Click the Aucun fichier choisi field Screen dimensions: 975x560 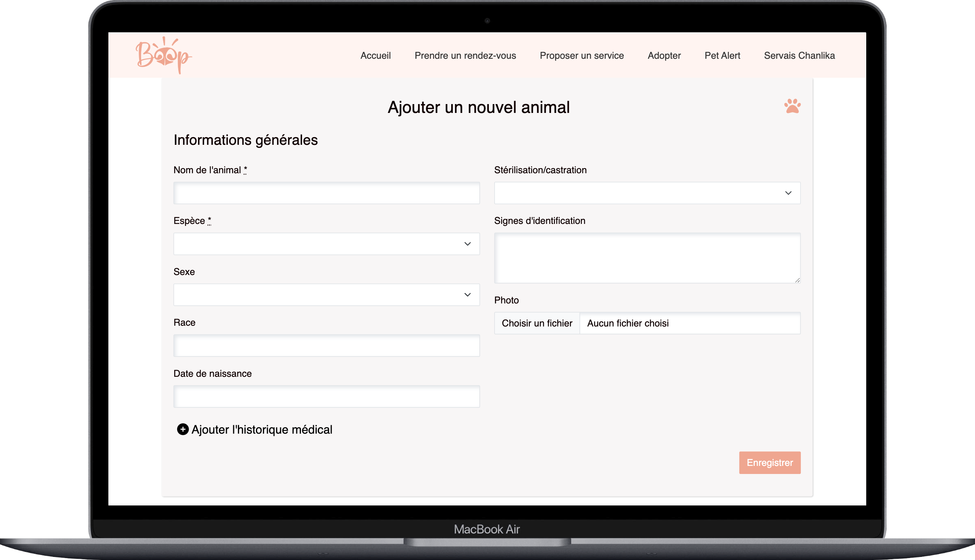point(690,323)
